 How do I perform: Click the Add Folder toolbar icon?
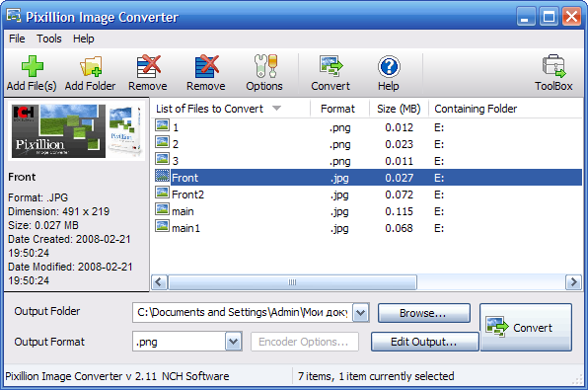(x=91, y=66)
